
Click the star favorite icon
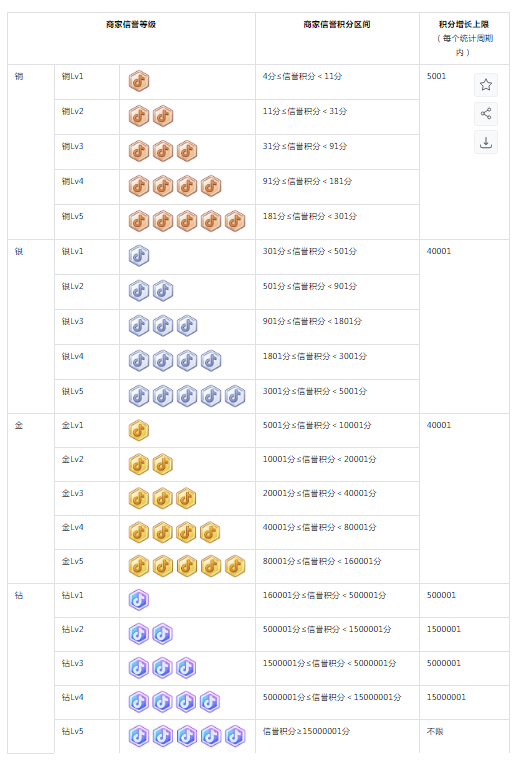(x=485, y=85)
